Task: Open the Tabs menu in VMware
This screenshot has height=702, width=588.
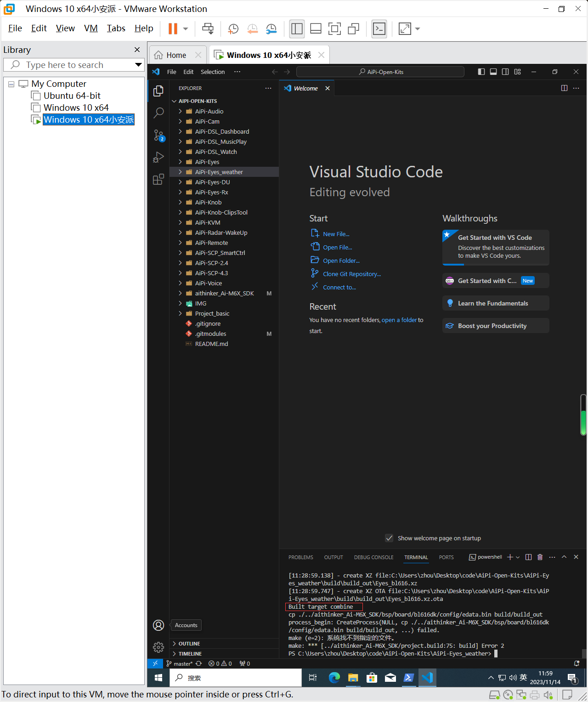Action: (x=116, y=28)
